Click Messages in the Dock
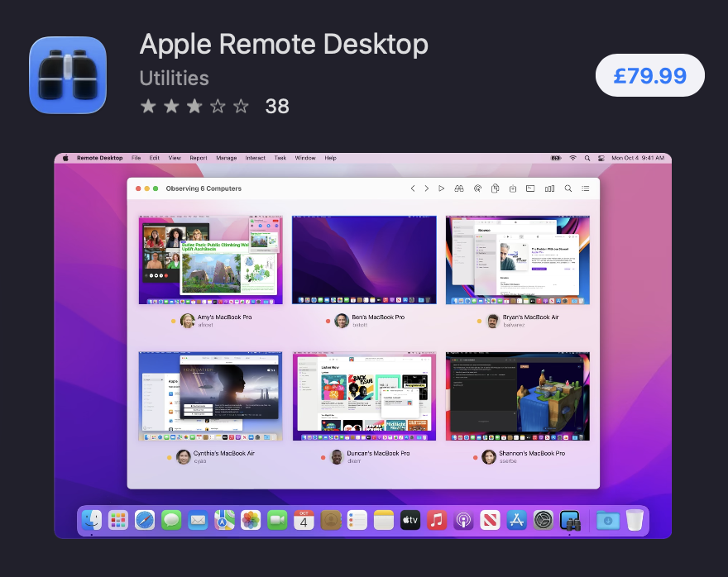The width and height of the screenshot is (728, 577). (171, 520)
